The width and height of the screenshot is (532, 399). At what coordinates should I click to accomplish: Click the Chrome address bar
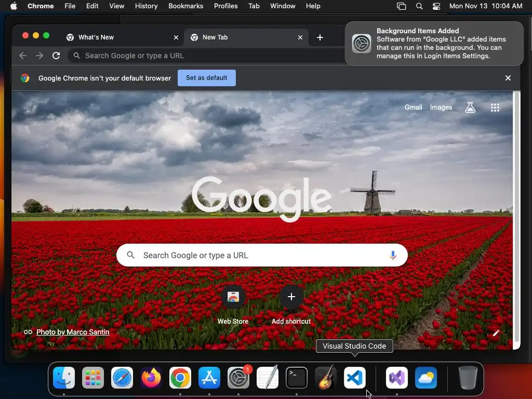tap(206, 56)
